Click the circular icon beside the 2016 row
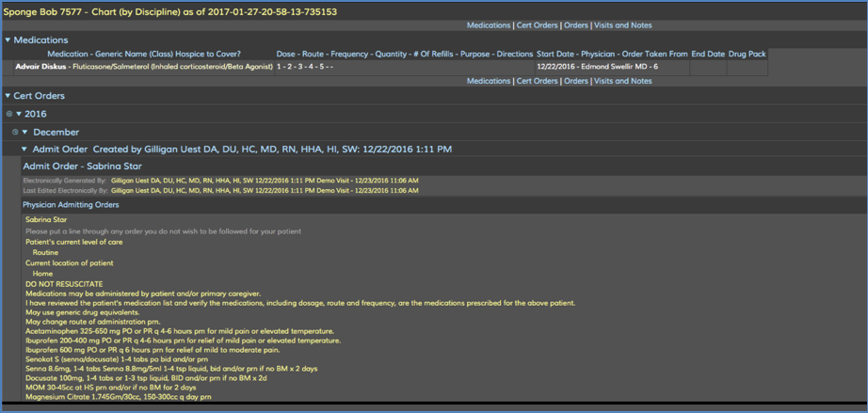Image resolution: width=868 pixels, height=413 pixels. tap(8, 114)
